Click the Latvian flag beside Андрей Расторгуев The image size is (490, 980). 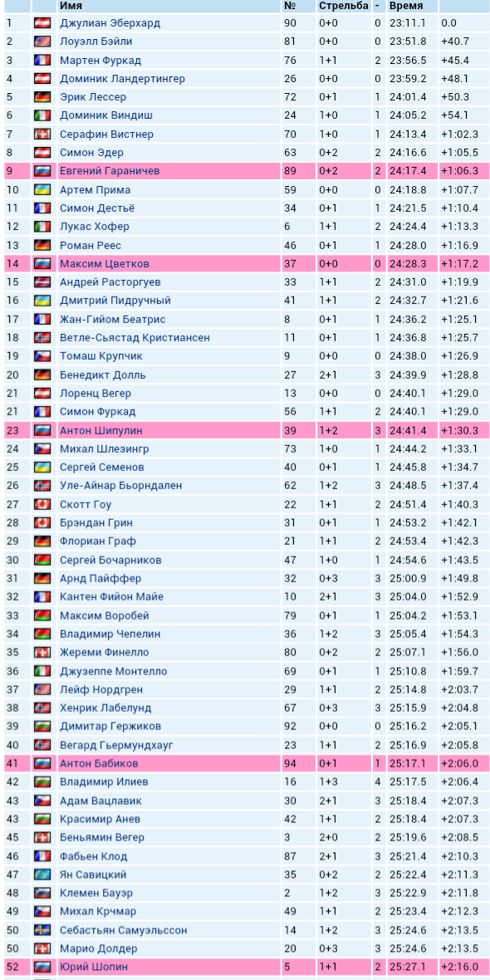[42, 282]
